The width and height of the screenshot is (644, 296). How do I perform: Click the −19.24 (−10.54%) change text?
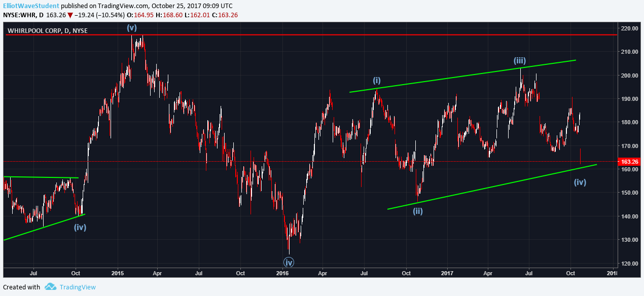(99, 15)
